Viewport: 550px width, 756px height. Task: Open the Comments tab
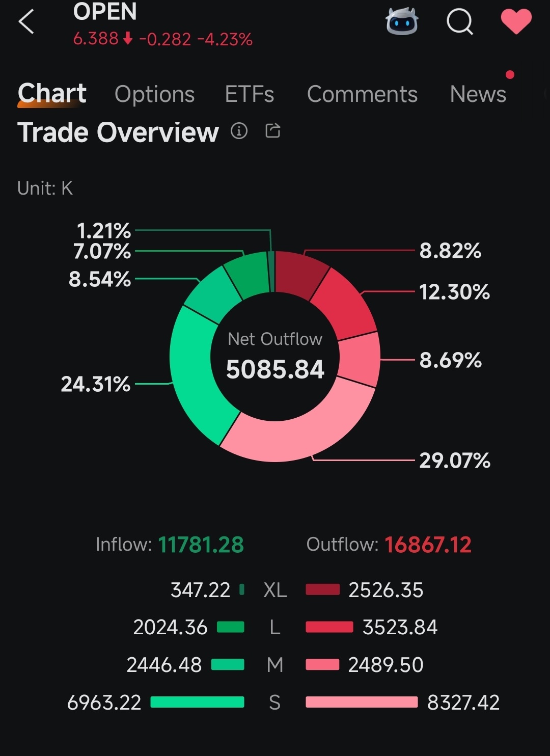click(x=362, y=94)
